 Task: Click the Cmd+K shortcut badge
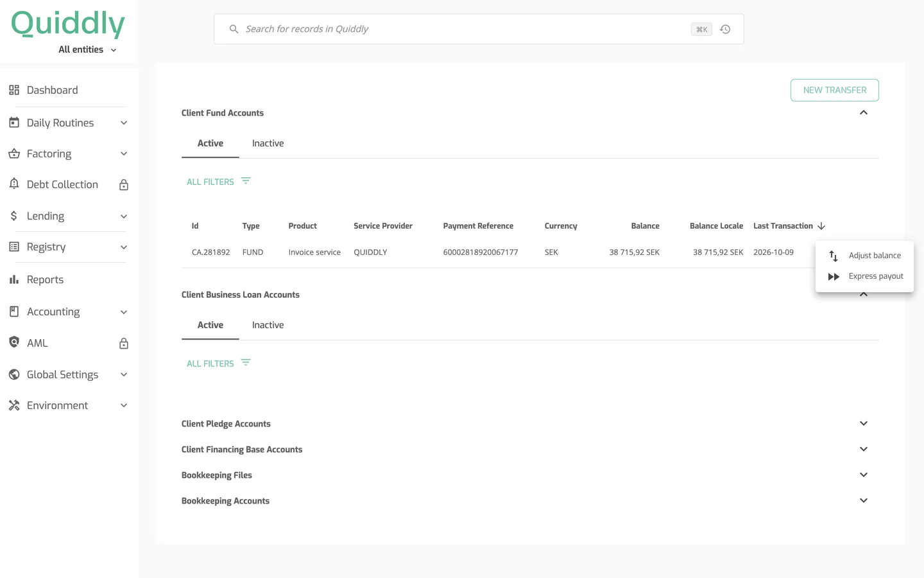click(x=701, y=29)
